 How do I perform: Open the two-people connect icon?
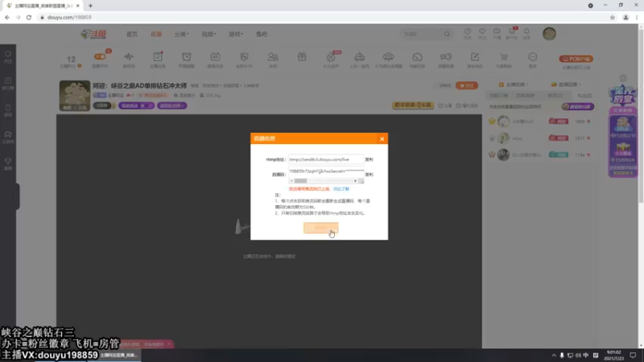point(273,57)
